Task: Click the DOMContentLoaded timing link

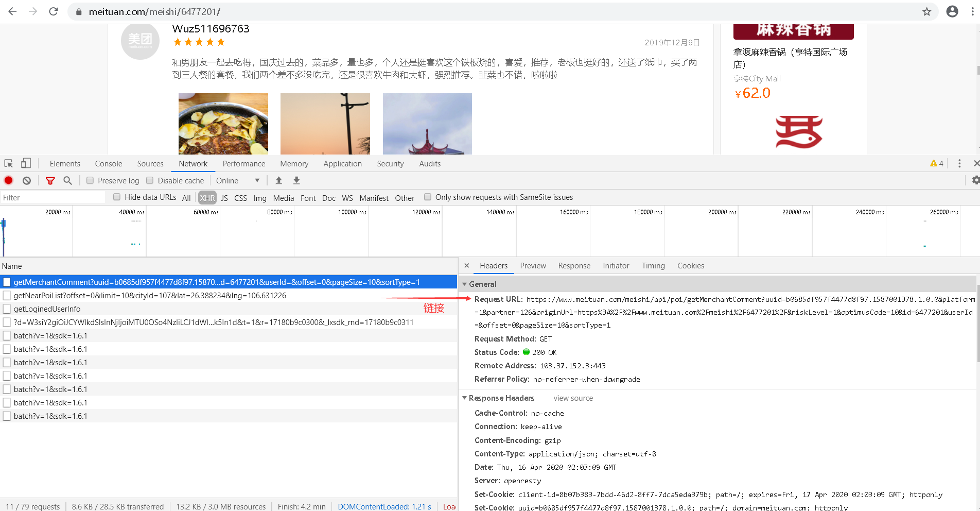Action: coord(384,506)
